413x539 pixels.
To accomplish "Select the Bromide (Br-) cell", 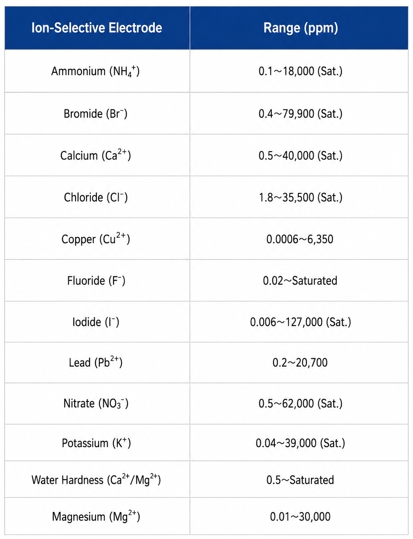I will [x=97, y=113].
